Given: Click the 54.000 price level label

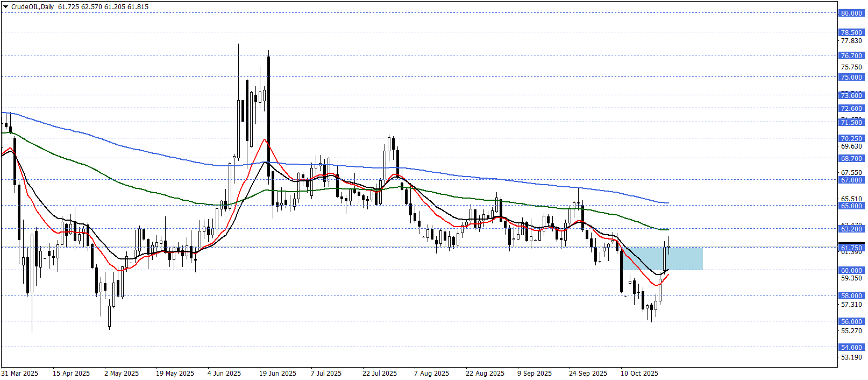Looking at the screenshot, I should 851,347.
